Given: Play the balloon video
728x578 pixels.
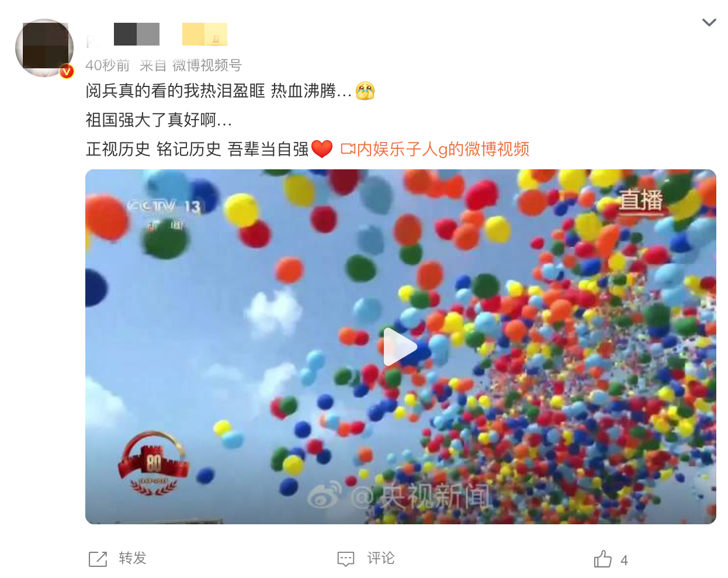Looking at the screenshot, I should tap(400, 347).
